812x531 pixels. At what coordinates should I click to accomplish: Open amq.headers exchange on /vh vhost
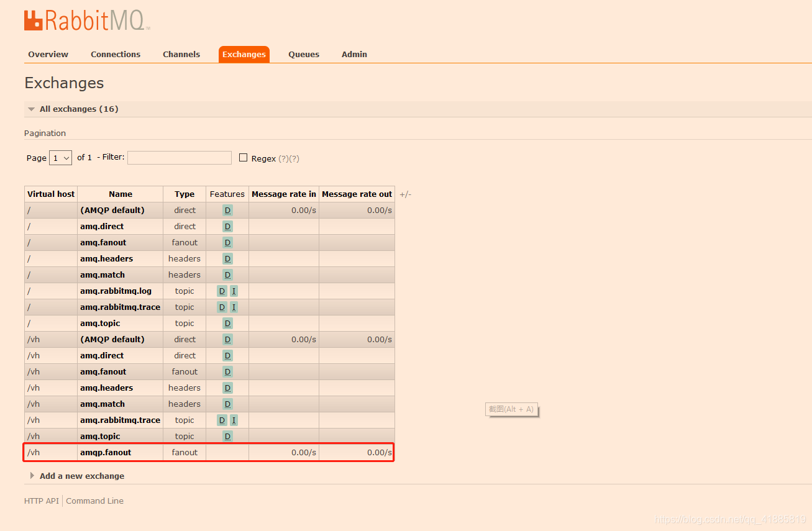[x=107, y=388]
